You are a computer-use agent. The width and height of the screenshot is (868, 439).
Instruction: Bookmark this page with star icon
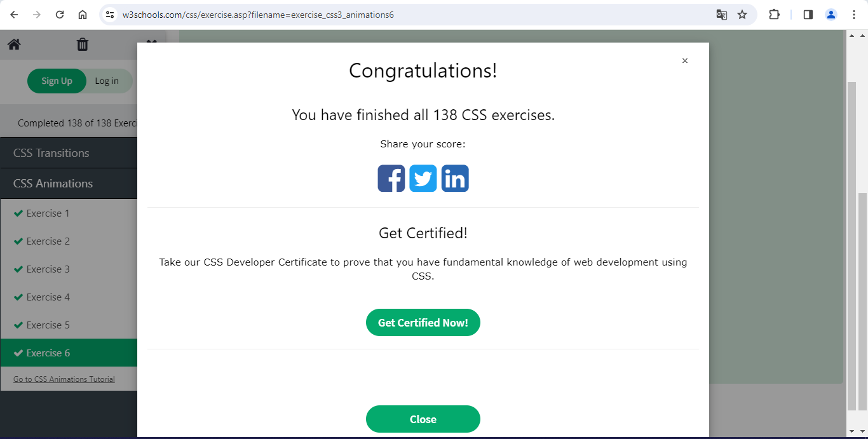point(742,15)
